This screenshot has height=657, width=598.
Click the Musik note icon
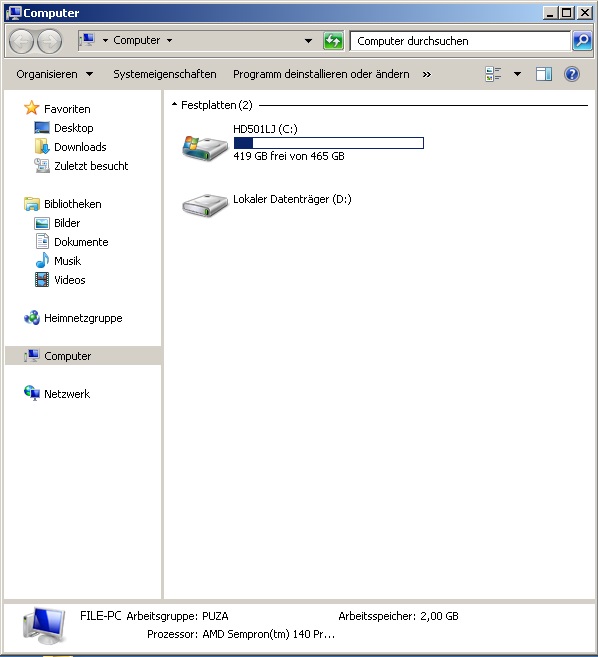coord(42,260)
